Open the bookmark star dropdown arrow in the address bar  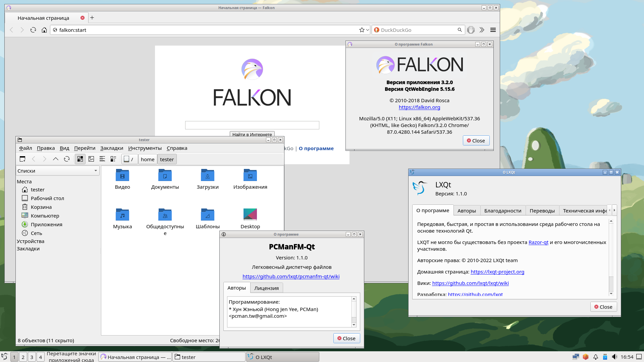tap(367, 30)
